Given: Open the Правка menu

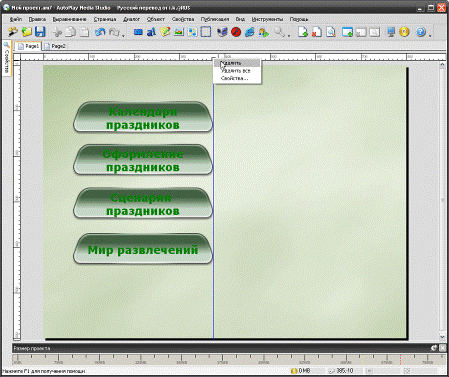Looking at the screenshot, I should coord(37,19).
